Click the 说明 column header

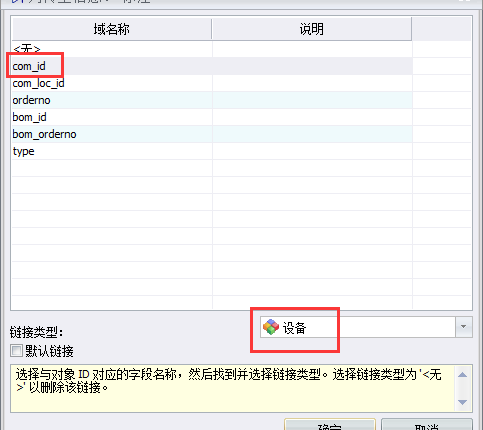(x=312, y=29)
